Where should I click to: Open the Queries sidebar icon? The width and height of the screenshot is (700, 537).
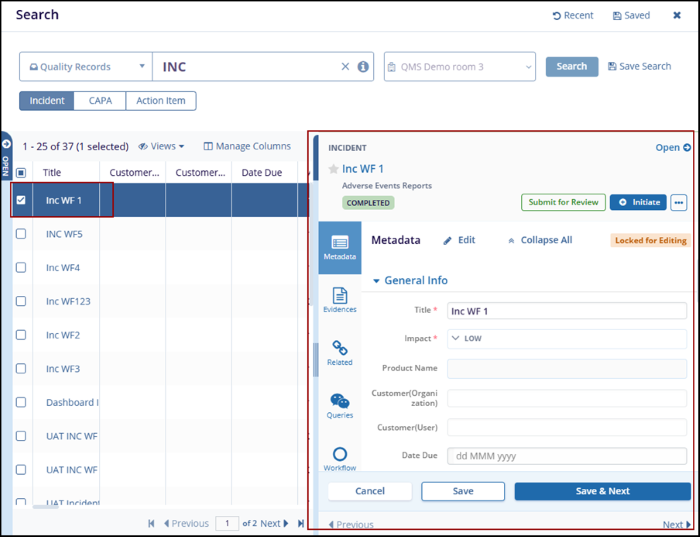pos(339,405)
